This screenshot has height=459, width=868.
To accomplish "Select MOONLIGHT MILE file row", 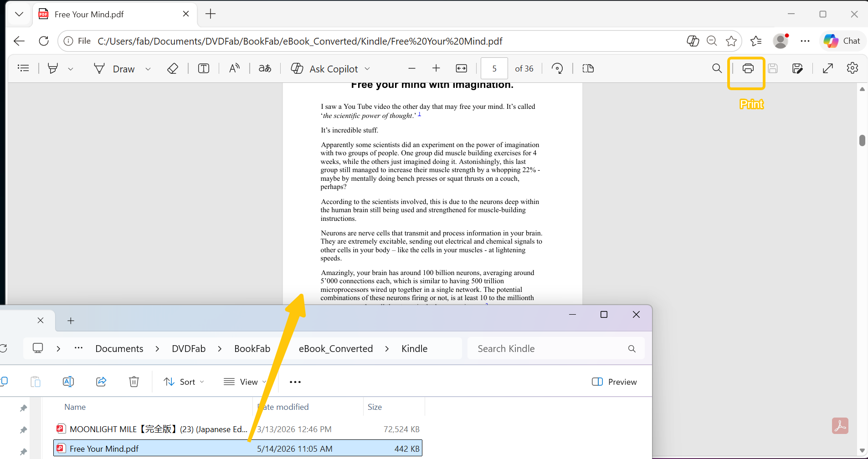I will tap(238, 429).
